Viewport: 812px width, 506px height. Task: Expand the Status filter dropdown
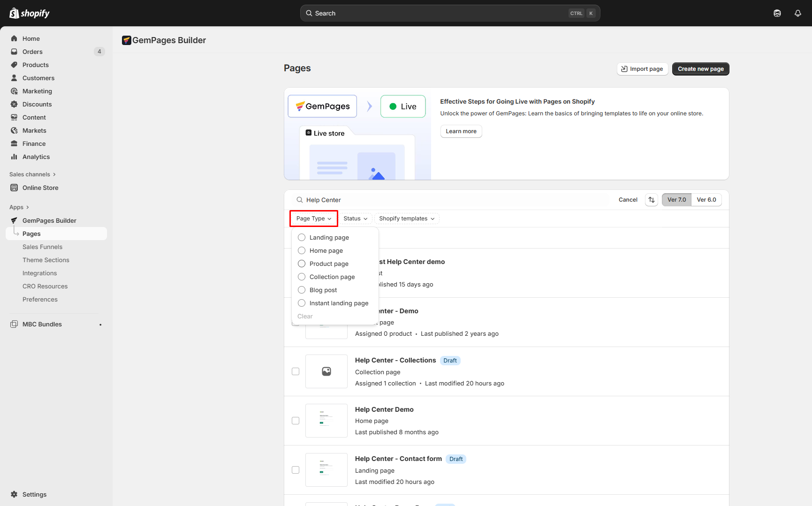[355, 219]
